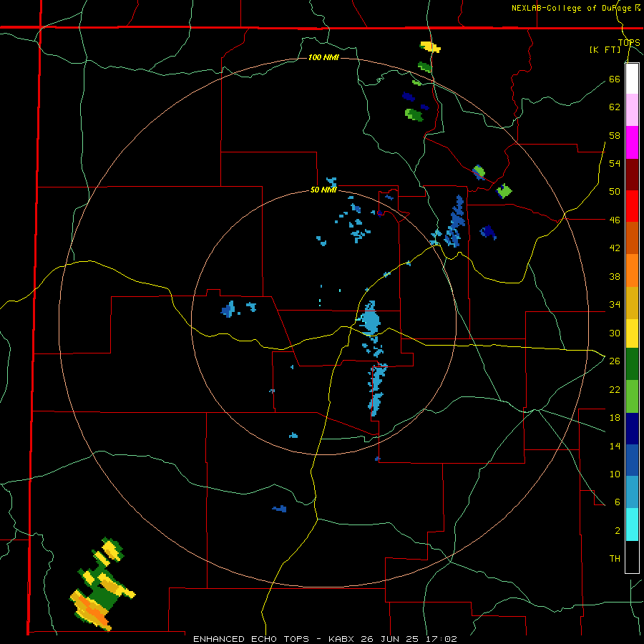Click the bright yellow legend swatch
This screenshot has height=644, width=644.
(632, 333)
